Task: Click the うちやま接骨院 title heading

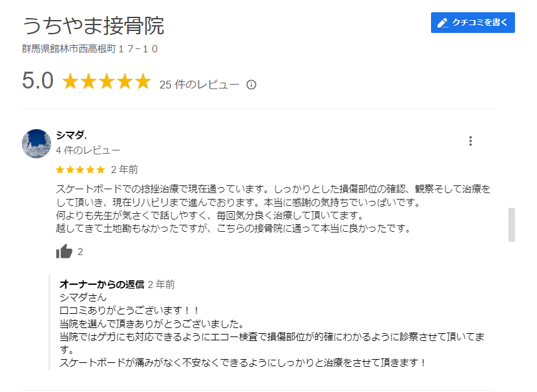Action: pyautogui.click(x=93, y=26)
